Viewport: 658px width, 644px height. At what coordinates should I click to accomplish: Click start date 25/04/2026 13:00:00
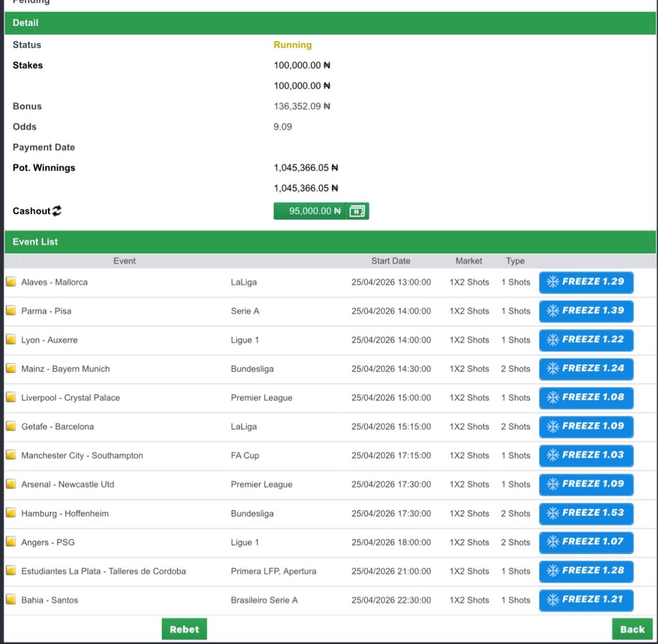391,282
